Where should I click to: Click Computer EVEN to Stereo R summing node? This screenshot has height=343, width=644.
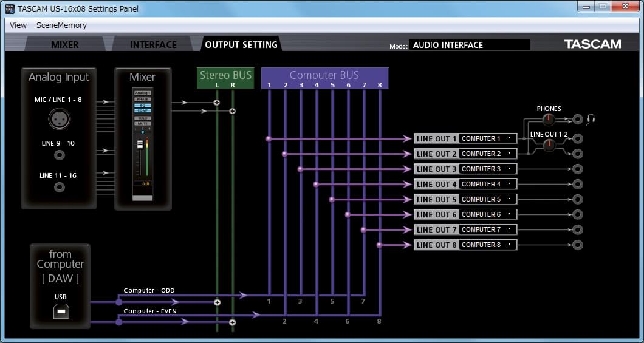point(233,322)
